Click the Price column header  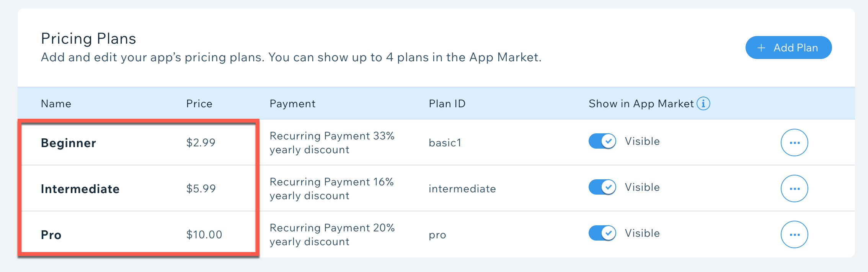click(x=199, y=104)
